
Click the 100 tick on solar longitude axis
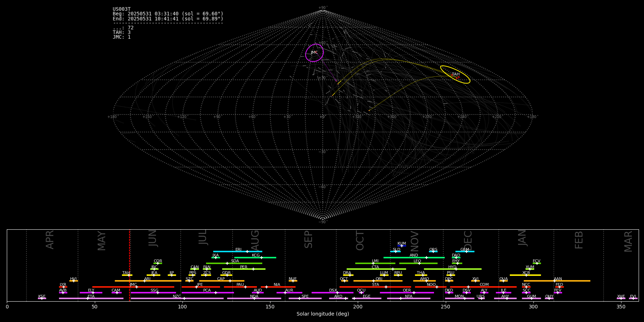(182, 307)
